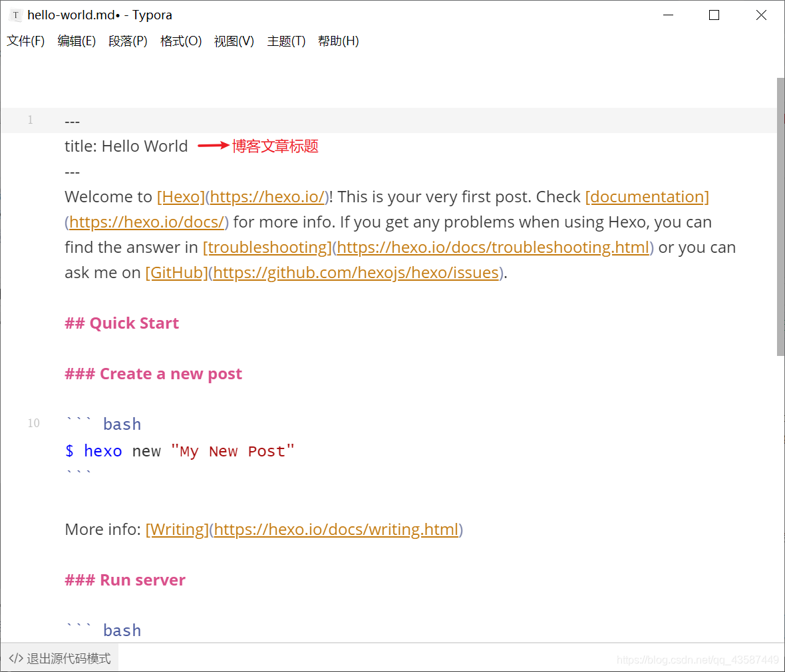Click the https://hexo.io/docs/ link

[x=146, y=222]
